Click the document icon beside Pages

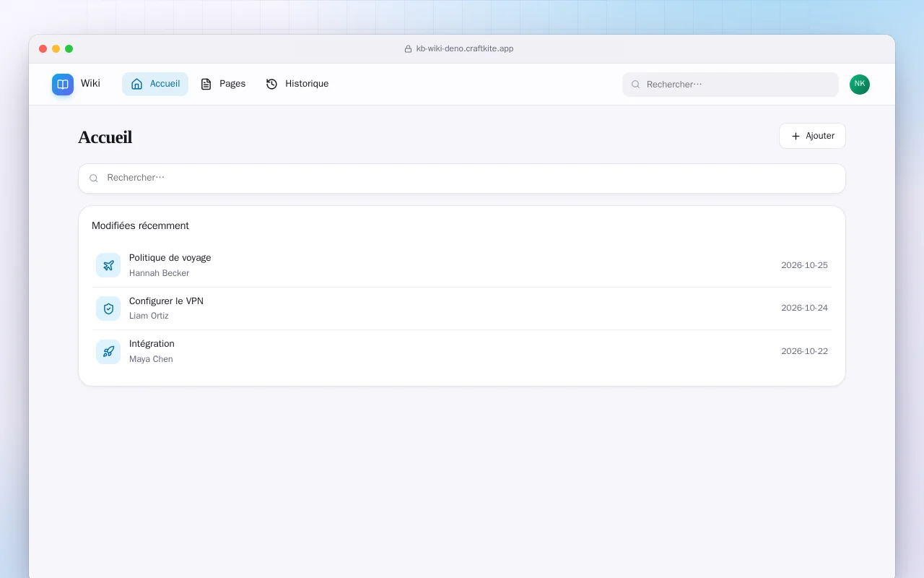tap(206, 84)
